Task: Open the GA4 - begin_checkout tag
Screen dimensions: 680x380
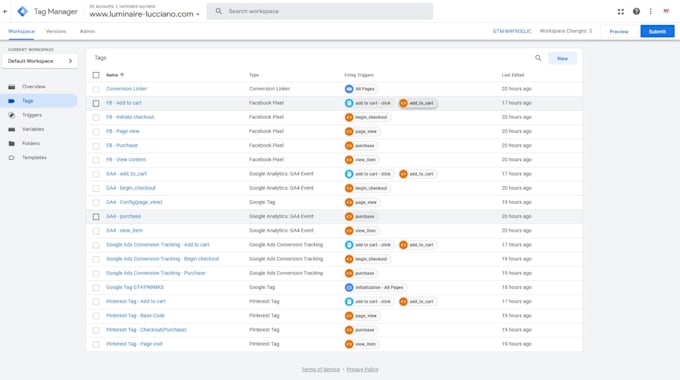Action: 131,188
